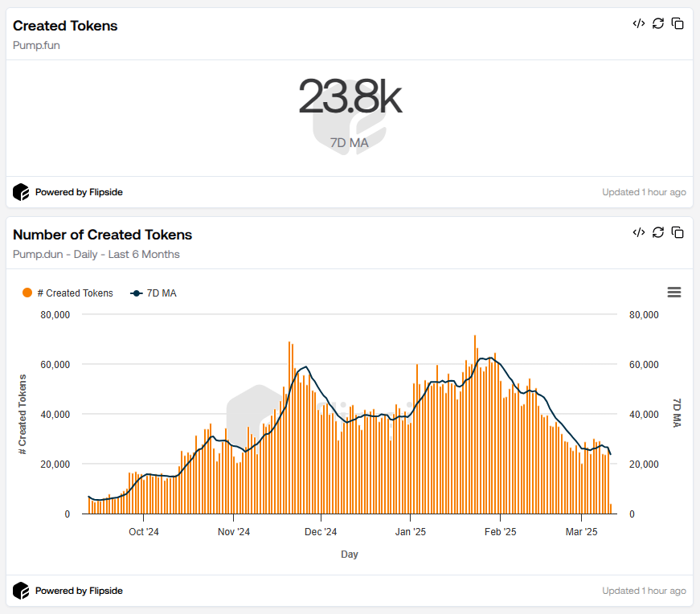This screenshot has height=614, width=700.
Task: Click the Flipside logo on the top card
Action: point(20,192)
